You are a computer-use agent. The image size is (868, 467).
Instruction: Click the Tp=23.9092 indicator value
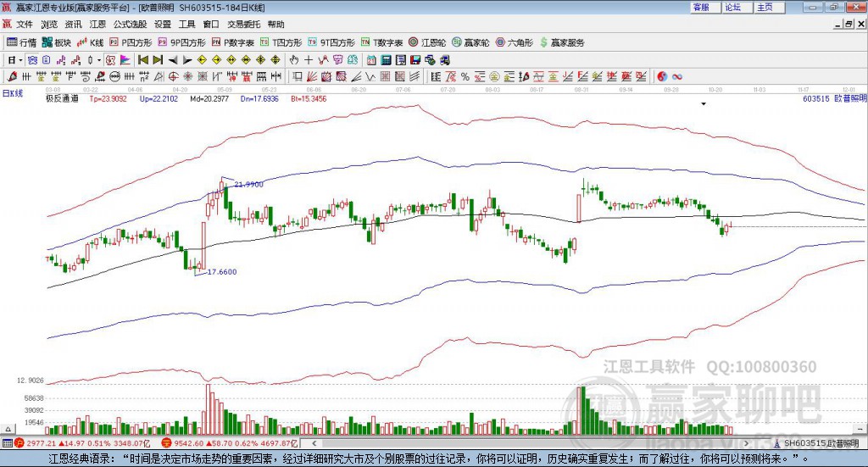pos(108,98)
